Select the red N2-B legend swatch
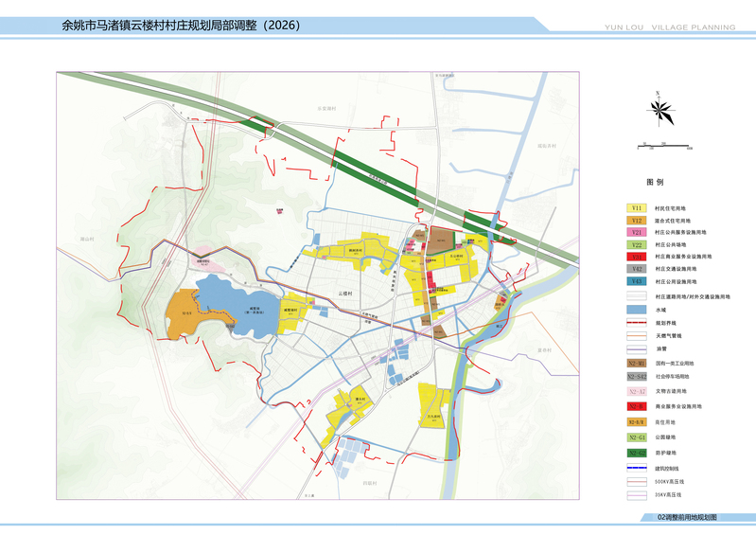The image size is (756, 535). point(637,406)
